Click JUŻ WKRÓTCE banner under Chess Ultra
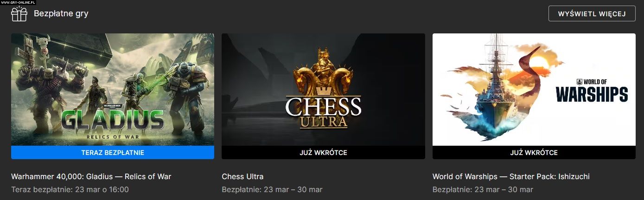The width and height of the screenshot is (644, 200). point(323,152)
